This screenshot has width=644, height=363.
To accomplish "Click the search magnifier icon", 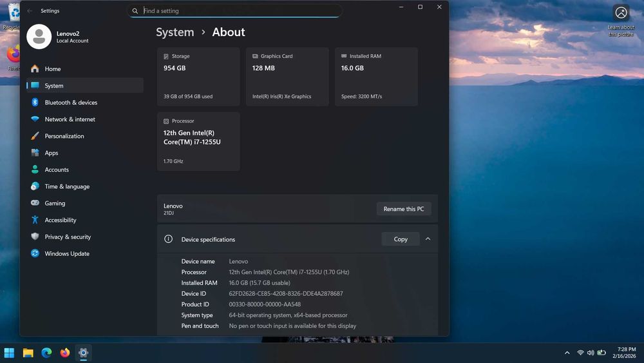I will pyautogui.click(x=135, y=11).
